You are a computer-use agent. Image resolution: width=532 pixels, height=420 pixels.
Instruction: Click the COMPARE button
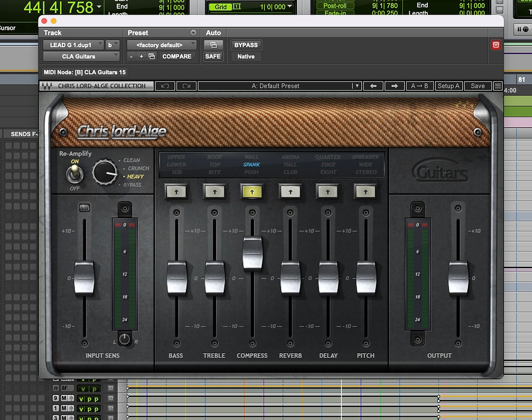[176, 57]
